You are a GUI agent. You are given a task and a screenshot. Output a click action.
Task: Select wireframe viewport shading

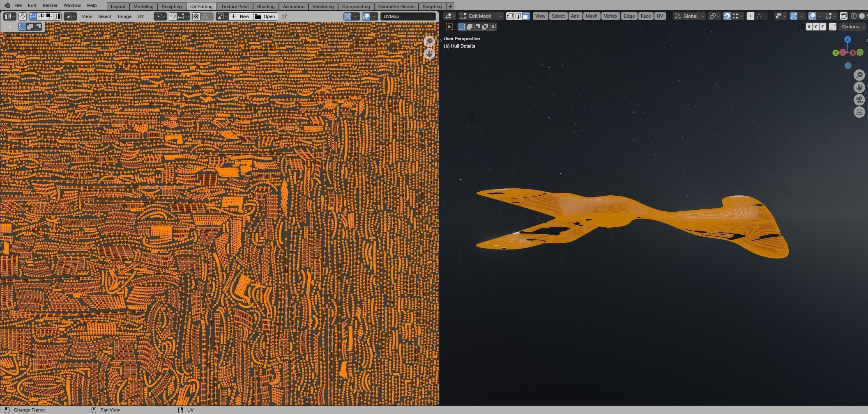[x=854, y=16]
